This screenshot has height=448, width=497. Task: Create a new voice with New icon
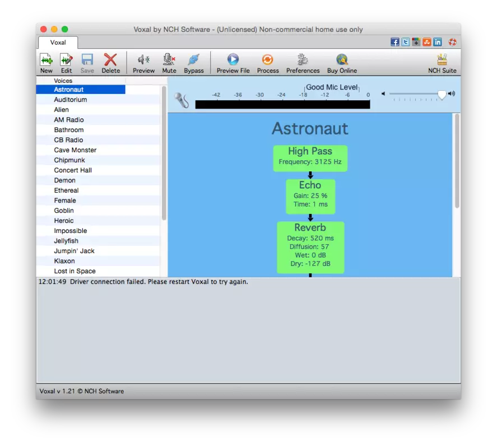pyautogui.click(x=47, y=63)
